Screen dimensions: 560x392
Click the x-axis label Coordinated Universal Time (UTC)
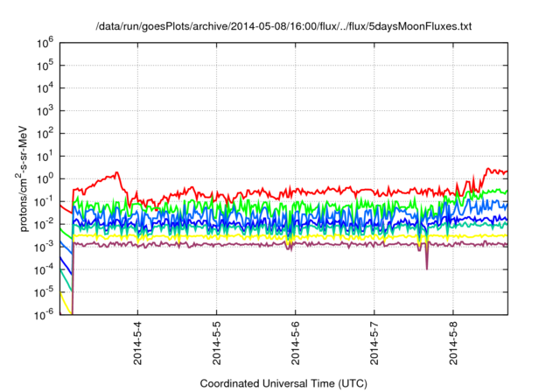coord(283,383)
